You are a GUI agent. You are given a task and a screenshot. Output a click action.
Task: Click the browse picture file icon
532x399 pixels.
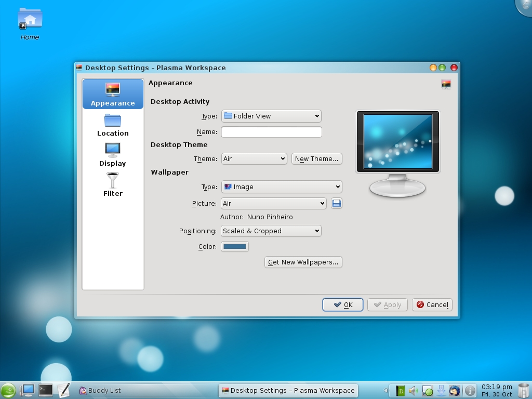[336, 203]
